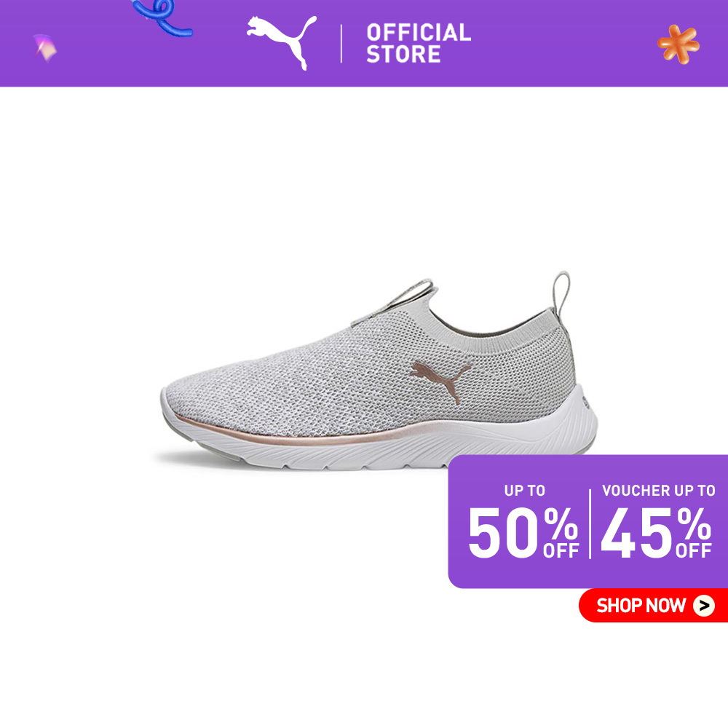
Task: Click the arrow circle on SHOP NOW
Action: pos(704,606)
